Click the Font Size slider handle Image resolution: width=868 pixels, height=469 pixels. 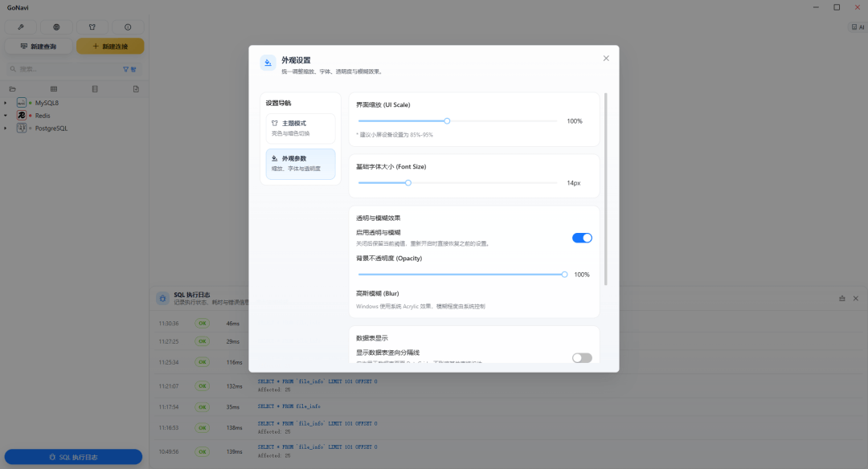pyautogui.click(x=408, y=182)
